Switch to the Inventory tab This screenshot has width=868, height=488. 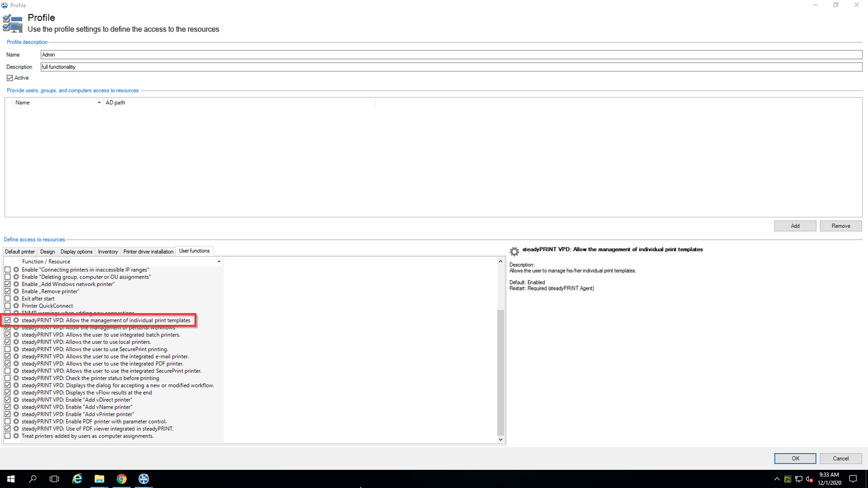pos(108,251)
